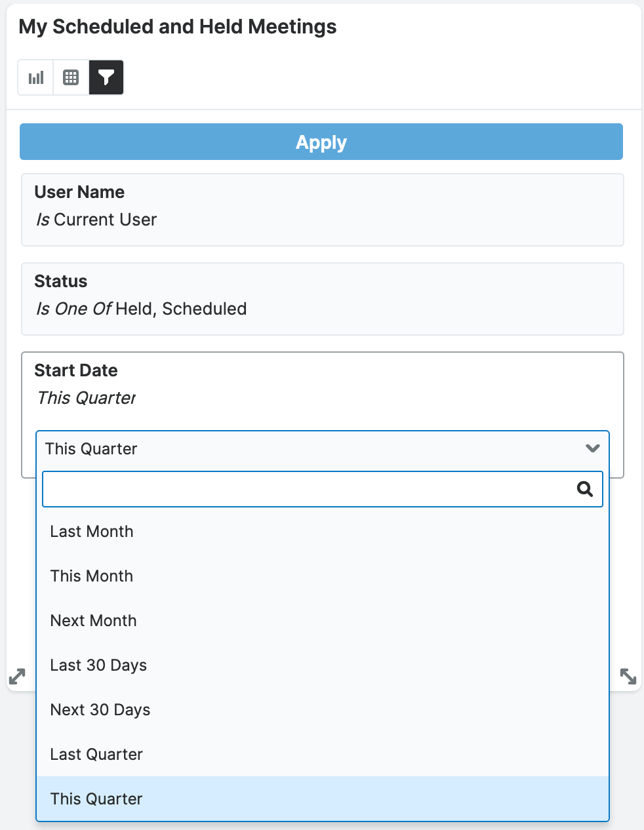The width and height of the screenshot is (644, 830).
Task: Click the Start Date filter heading
Action: point(76,370)
